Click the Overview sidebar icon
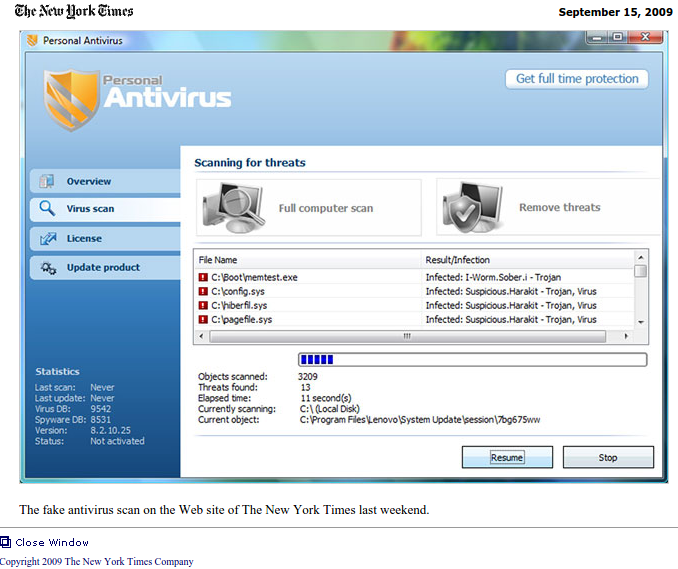Viewport: 678px width, 569px height. click(47, 181)
